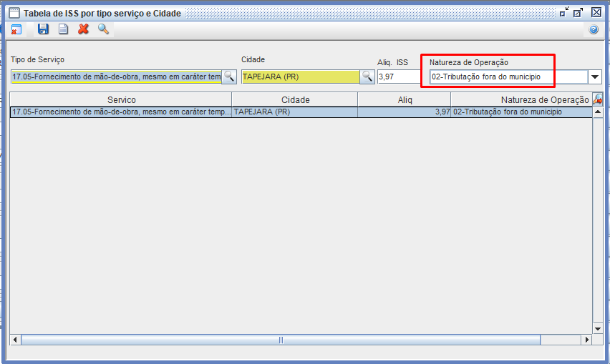Sort by Natureza de Operação column header
This screenshot has width=610, height=364.
(522, 99)
